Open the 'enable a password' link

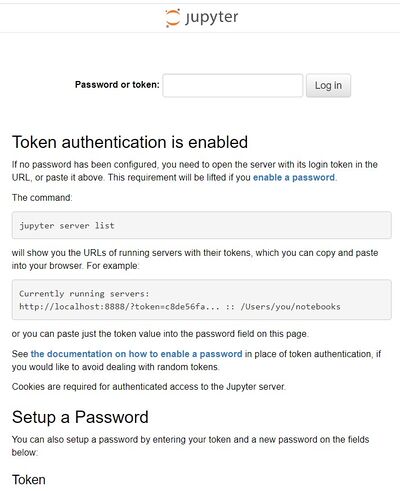click(294, 177)
